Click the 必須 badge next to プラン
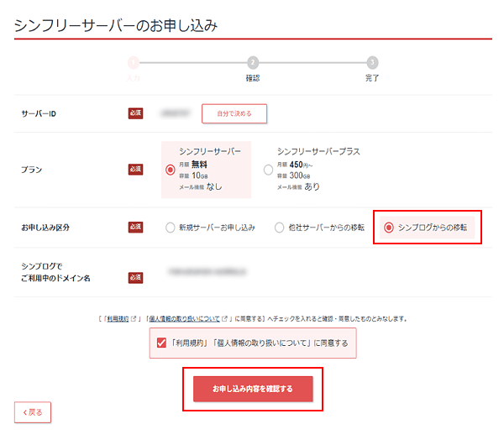The height and width of the screenshot is (440, 504). coord(135,170)
